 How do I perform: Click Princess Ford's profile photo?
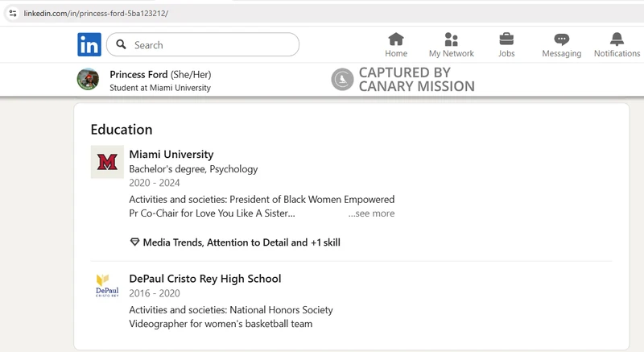point(88,79)
